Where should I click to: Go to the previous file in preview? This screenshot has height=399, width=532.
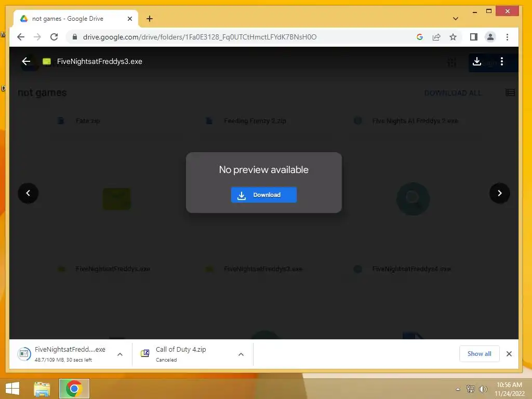click(x=28, y=193)
